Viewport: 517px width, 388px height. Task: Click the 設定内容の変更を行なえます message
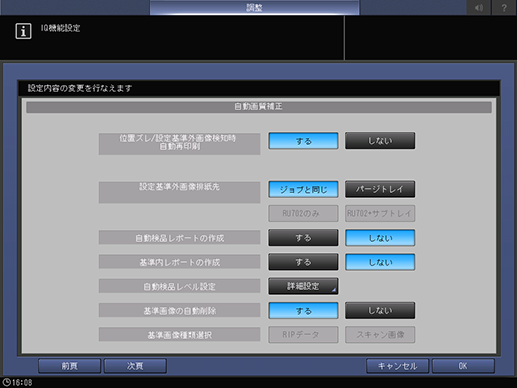[x=80, y=88]
